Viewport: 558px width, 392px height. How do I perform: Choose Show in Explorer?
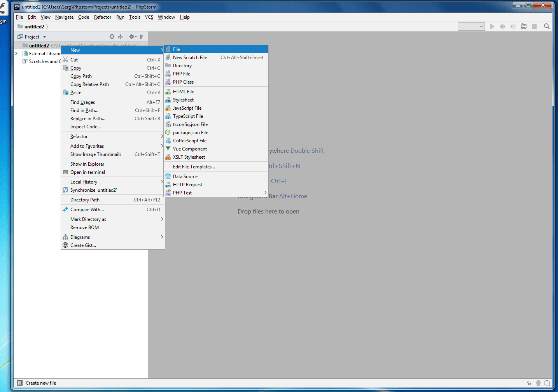[113, 164]
